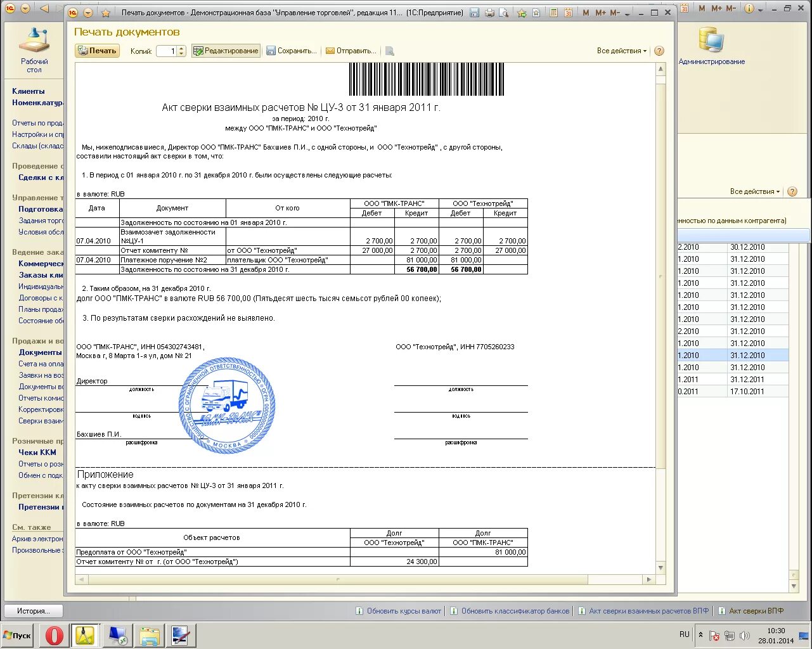Click Сохранить... save button
This screenshot has height=649, width=812.
click(x=292, y=51)
